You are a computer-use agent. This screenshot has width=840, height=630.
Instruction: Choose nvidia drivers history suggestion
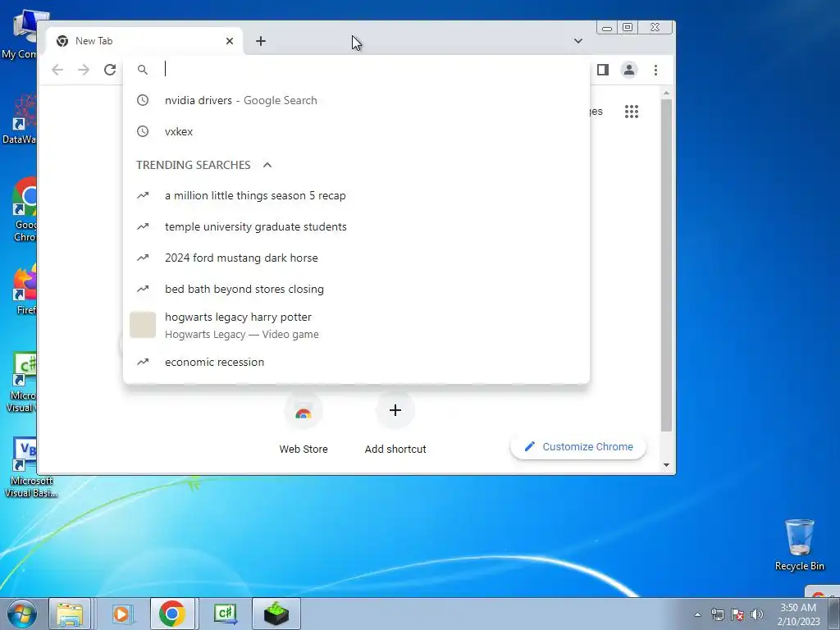(x=356, y=100)
